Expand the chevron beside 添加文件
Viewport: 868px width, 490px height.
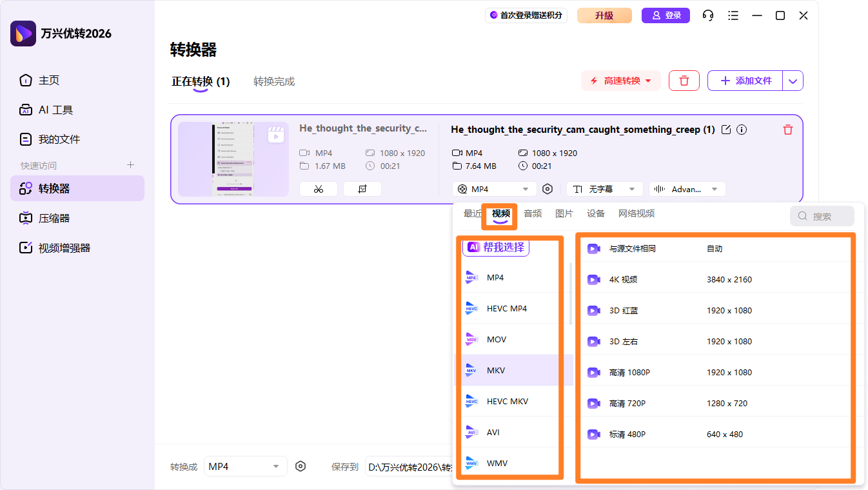793,80
